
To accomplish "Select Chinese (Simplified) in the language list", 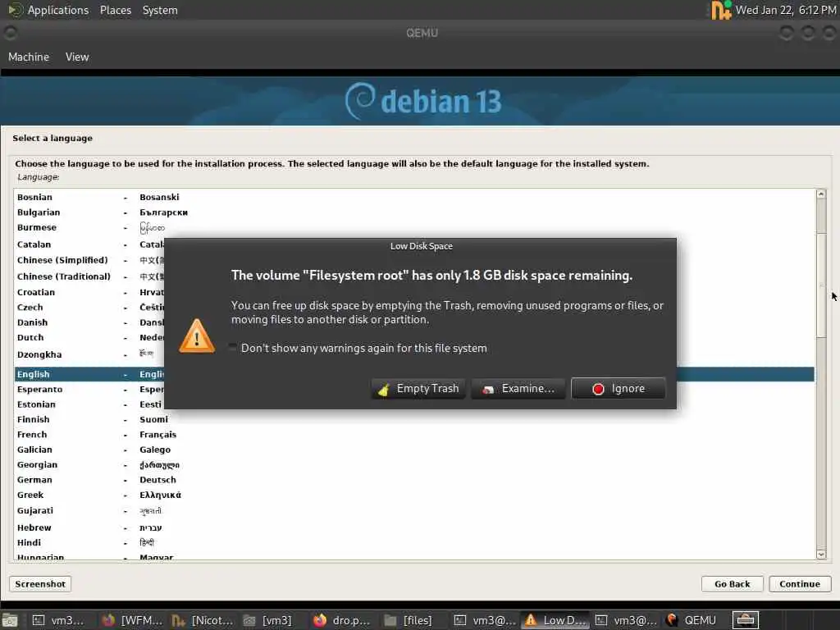I will tap(414, 260).
